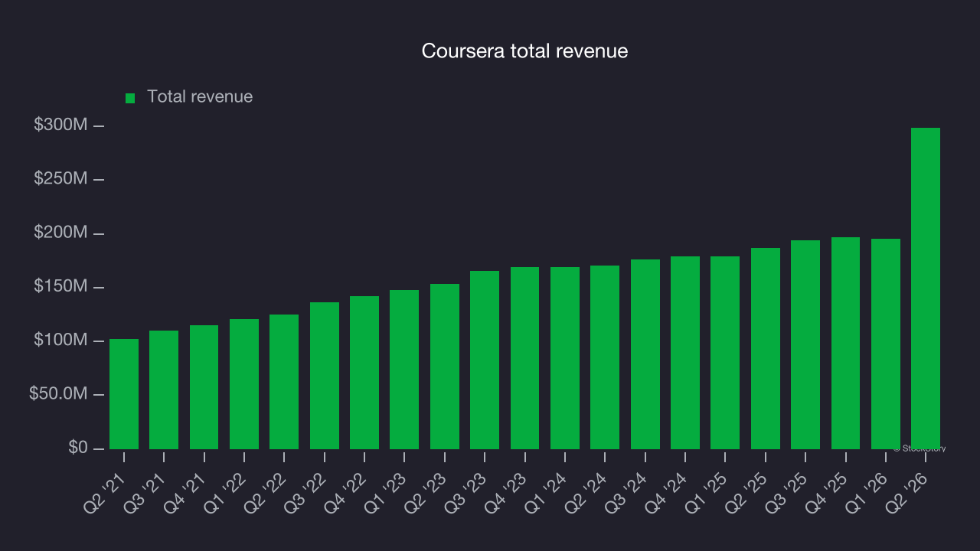Select the Q4 '24 revenue bar
Image resolution: width=980 pixels, height=551 pixels.
pyautogui.click(x=685, y=353)
